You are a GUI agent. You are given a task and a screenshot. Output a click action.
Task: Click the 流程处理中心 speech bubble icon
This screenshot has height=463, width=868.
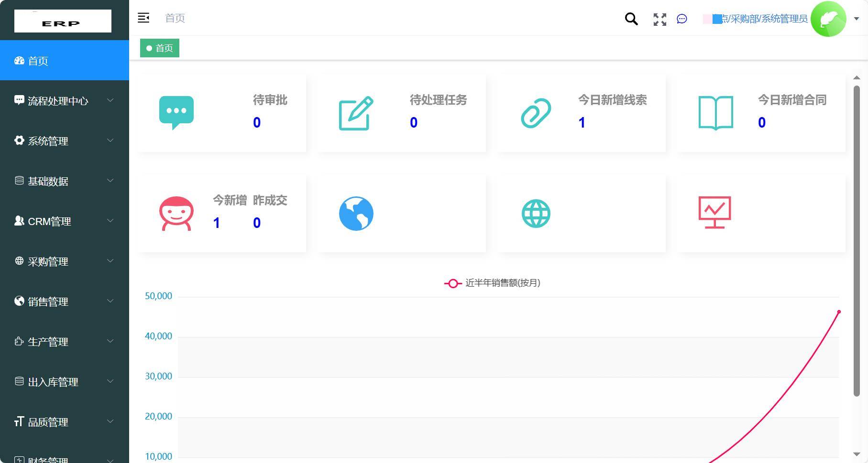[x=19, y=100]
